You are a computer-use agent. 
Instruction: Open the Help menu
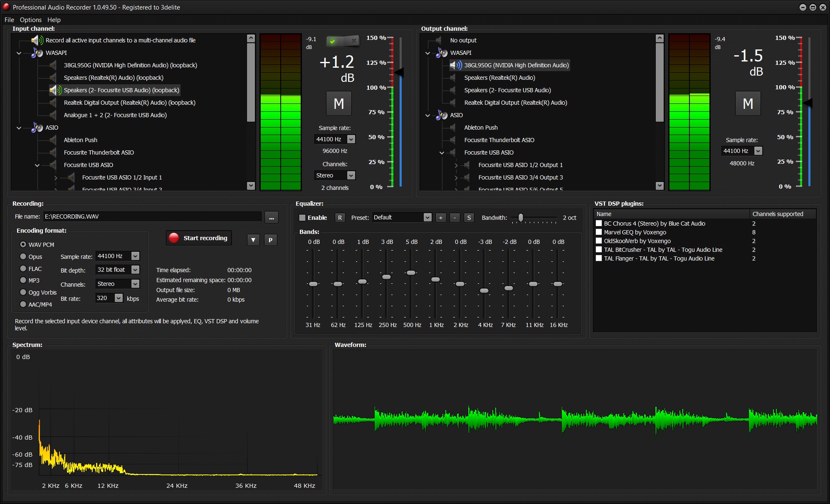[x=54, y=20]
